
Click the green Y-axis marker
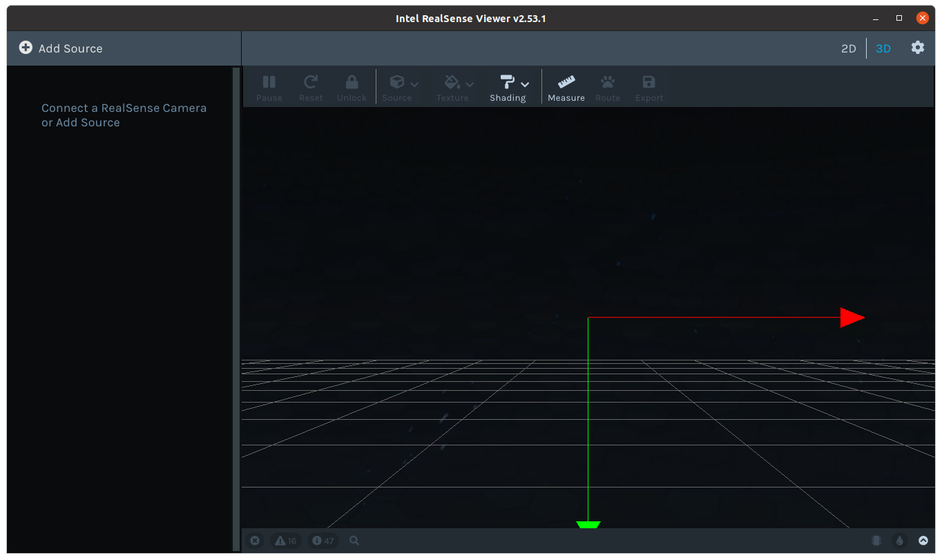click(x=588, y=525)
